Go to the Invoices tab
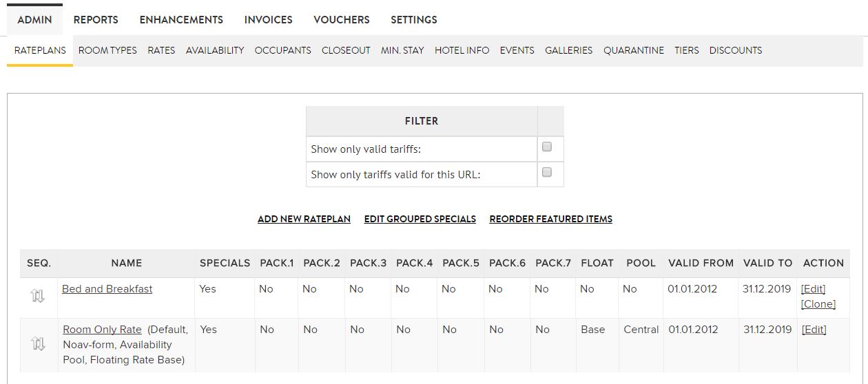The image size is (868, 384). 268,20
